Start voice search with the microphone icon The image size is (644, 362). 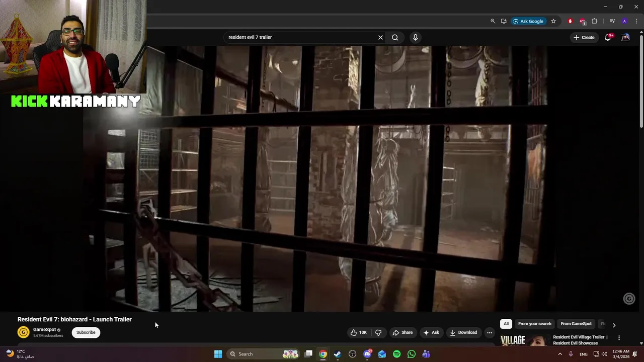[x=415, y=37]
